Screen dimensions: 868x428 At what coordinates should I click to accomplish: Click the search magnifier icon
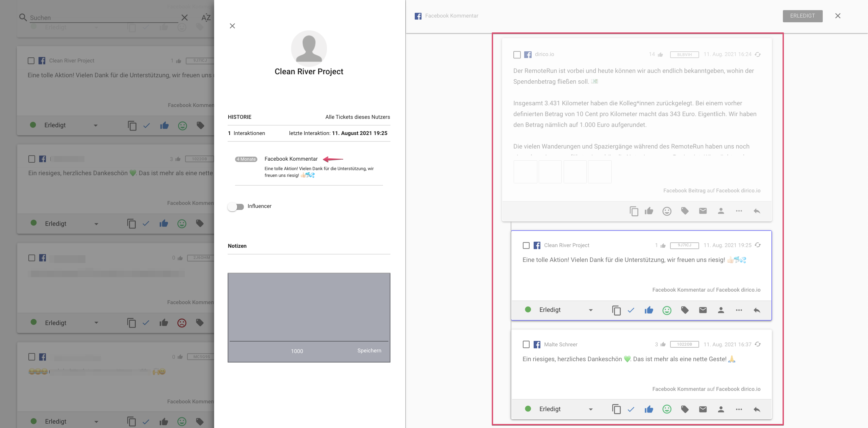click(x=23, y=17)
